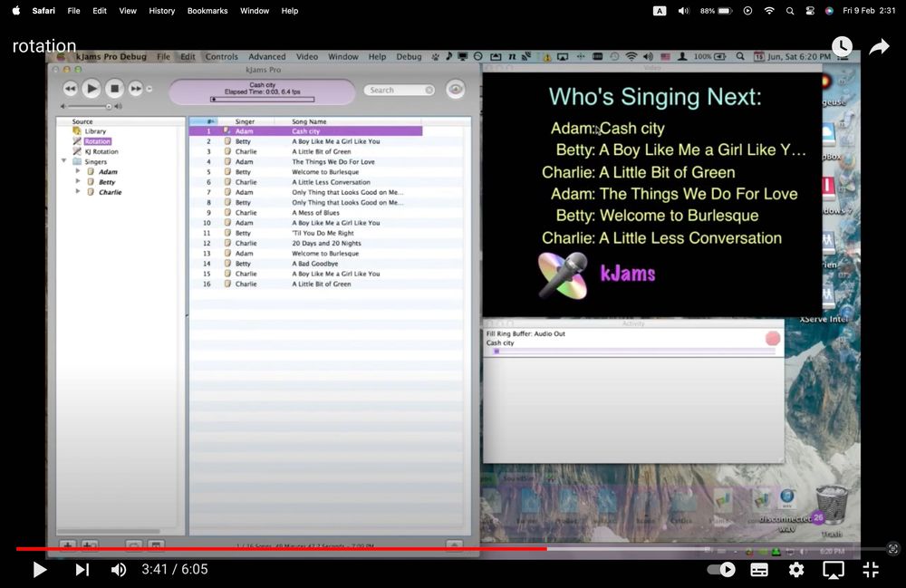
Task: Click the Siri icon in macOS menu bar
Action: tap(829, 10)
